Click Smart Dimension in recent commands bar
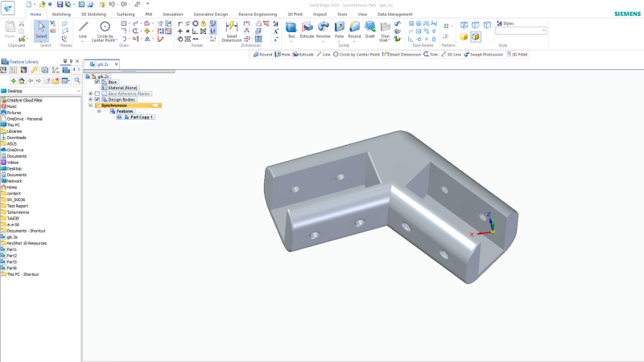 402,54
